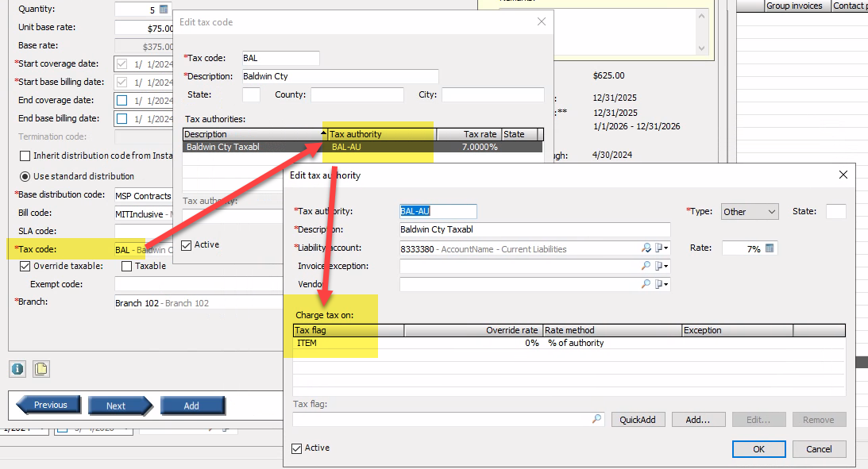This screenshot has height=469, width=868.
Task: Click the copy document icon
Action: (x=41, y=369)
